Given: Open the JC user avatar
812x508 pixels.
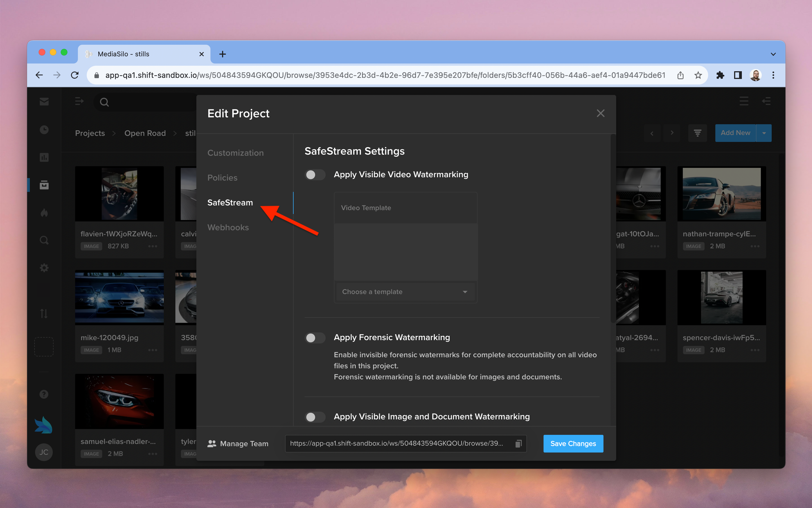Looking at the screenshot, I should click(44, 452).
